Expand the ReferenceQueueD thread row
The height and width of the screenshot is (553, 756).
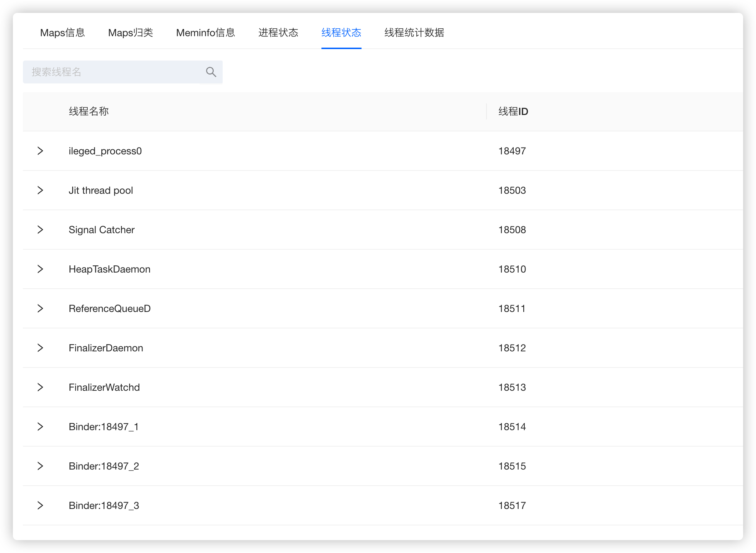click(x=40, y=308)
